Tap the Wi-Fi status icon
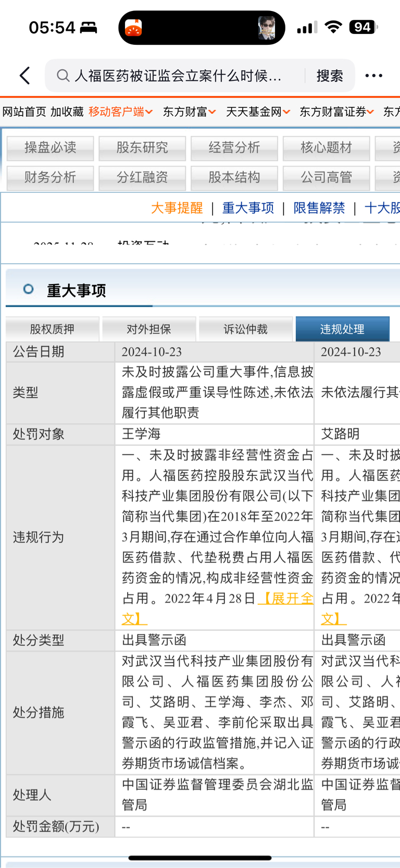 333,27
